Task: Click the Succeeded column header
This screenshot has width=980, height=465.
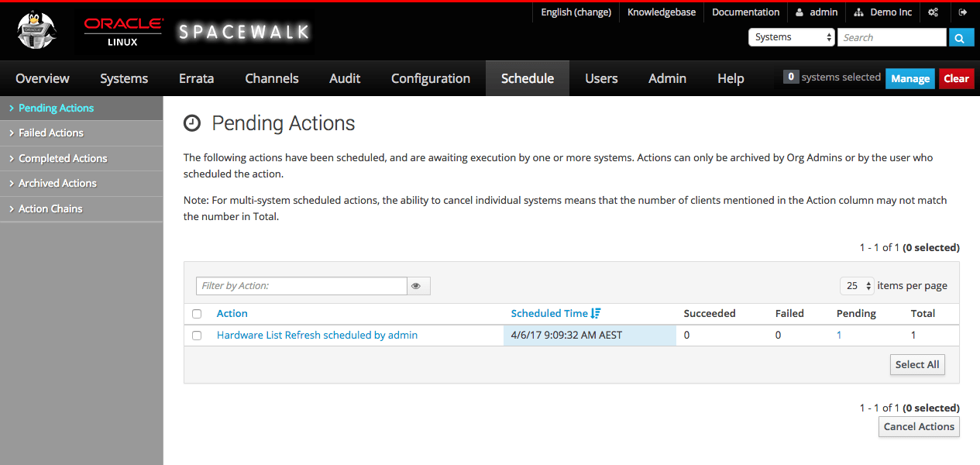Action: [710, 314]
